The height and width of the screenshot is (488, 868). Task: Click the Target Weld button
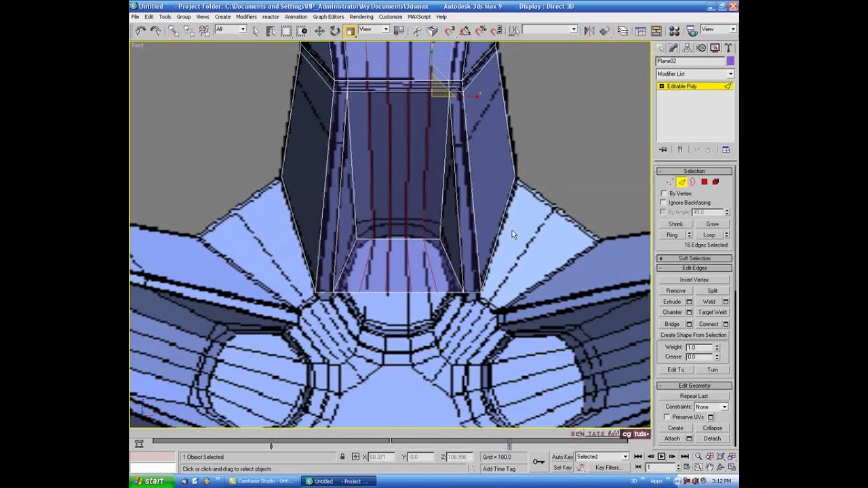tap(712, 312)
